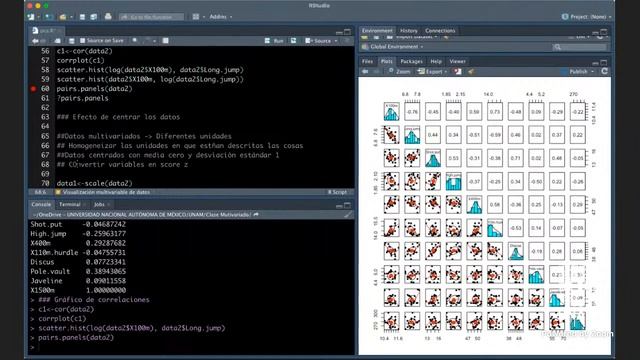Refresh the environment list
The image size is (640, 360).
pos(600,37)
